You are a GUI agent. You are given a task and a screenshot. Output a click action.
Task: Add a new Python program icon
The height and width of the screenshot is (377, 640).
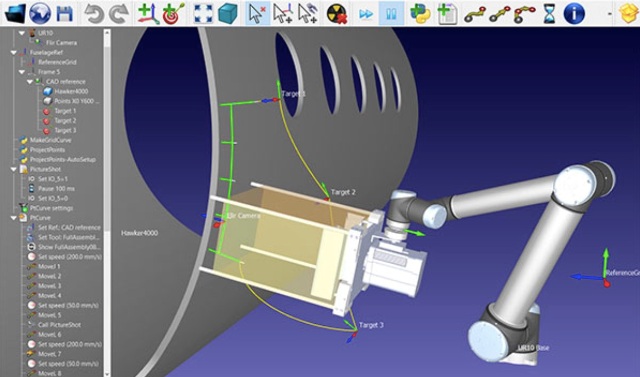pos(420,13)
